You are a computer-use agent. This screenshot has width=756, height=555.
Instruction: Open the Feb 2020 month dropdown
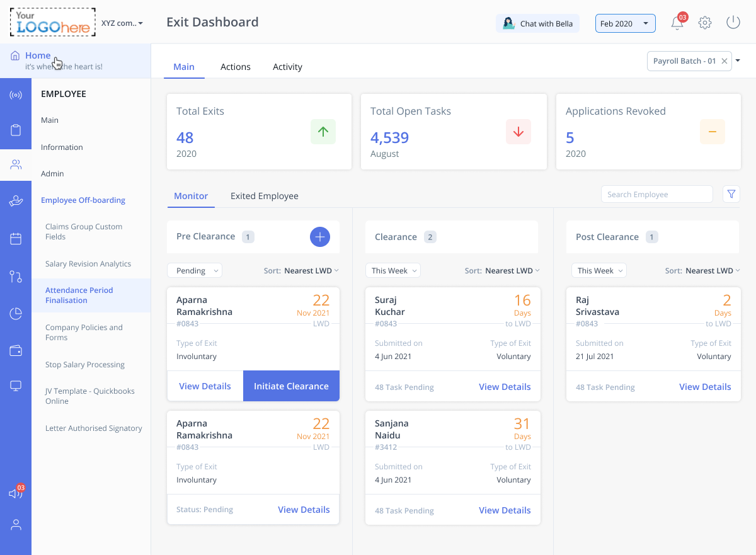[625, 24]
